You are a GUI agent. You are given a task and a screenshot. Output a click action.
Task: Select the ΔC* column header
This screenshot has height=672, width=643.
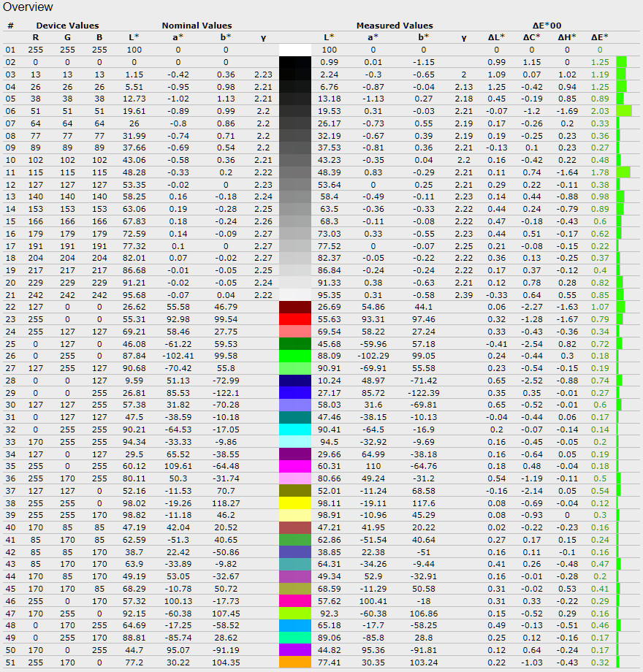tap(532, 37)
